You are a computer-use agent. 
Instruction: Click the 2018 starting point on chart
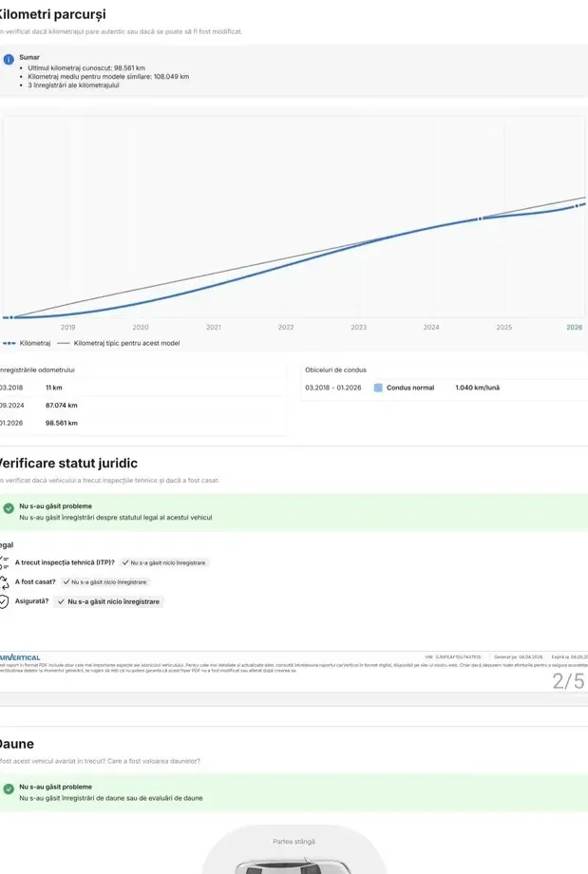coord(11,317)
